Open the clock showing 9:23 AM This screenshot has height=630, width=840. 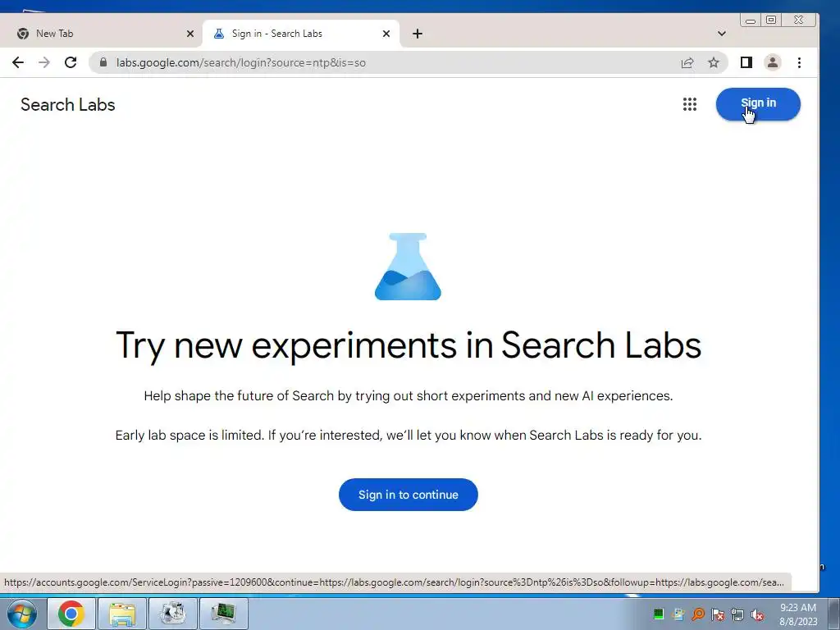click(x=798, y=614)
